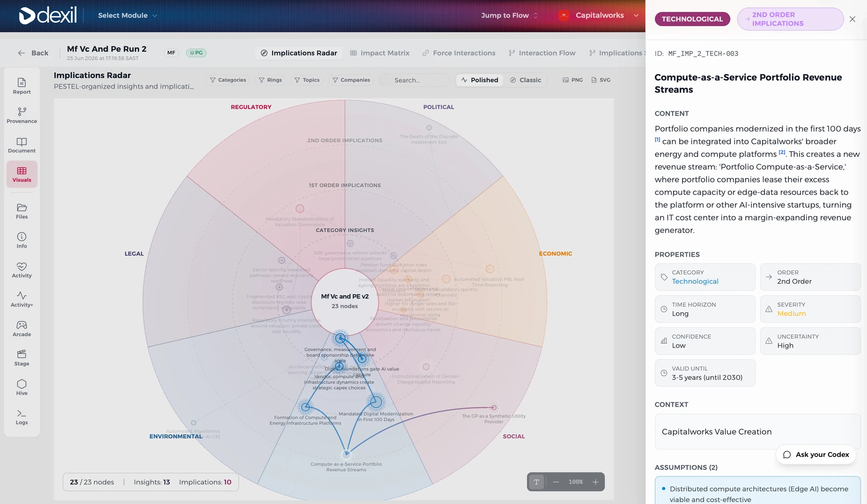Switch radar style to Polished
This screenshot has height=504, width=867.
click(x=479, y=80)
